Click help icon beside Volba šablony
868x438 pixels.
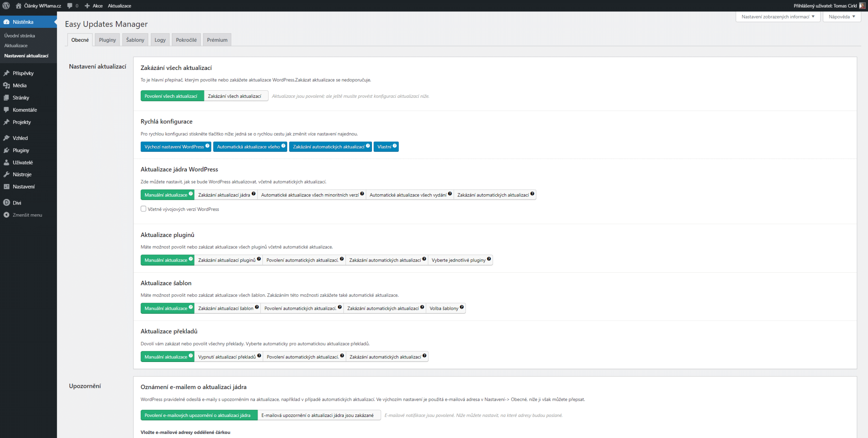click(462, 307)
